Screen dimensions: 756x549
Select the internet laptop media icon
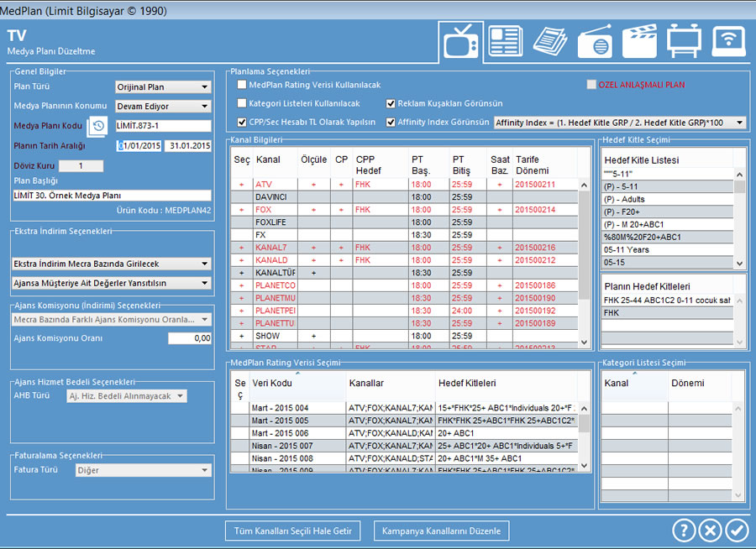pyautogui.click(x=728, y=41)
